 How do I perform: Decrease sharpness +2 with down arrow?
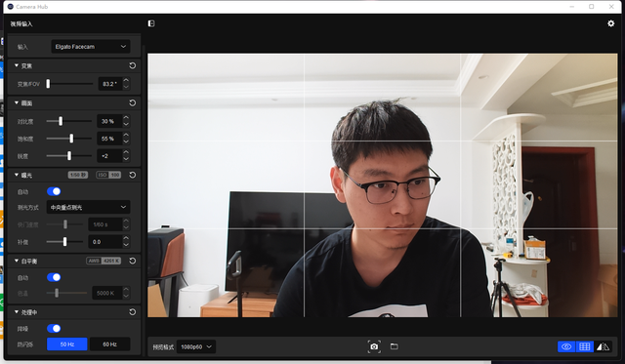126,159
